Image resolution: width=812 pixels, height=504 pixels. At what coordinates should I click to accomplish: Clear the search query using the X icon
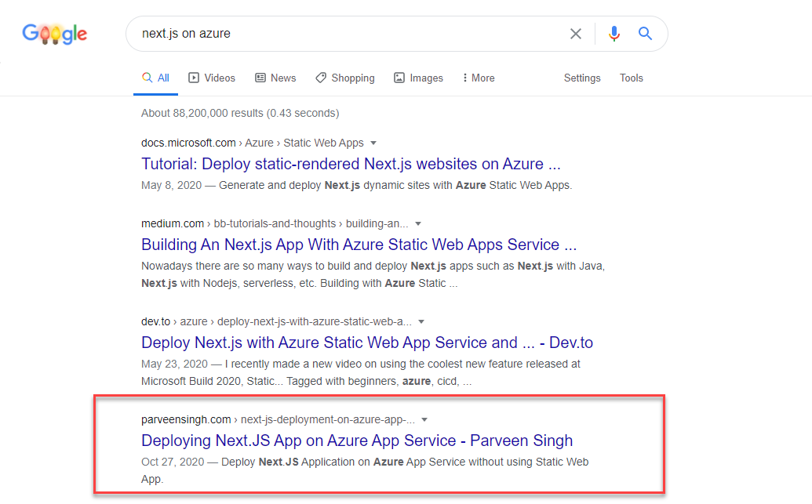pos(576,33)
